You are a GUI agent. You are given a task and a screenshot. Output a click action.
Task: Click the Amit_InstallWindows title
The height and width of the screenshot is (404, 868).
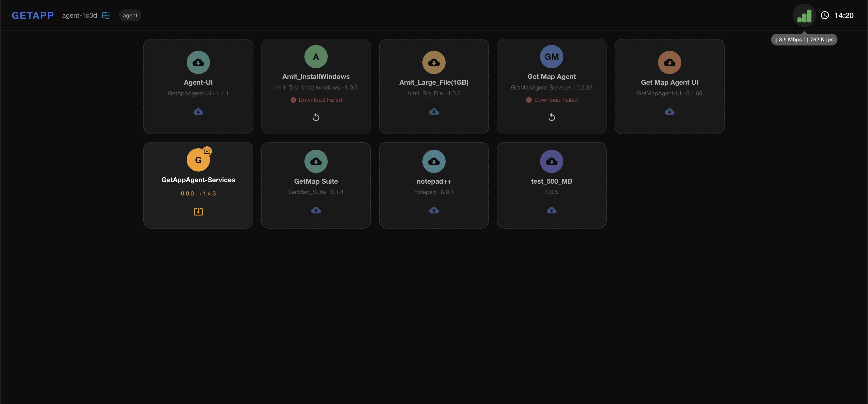(x=316, y=77)
